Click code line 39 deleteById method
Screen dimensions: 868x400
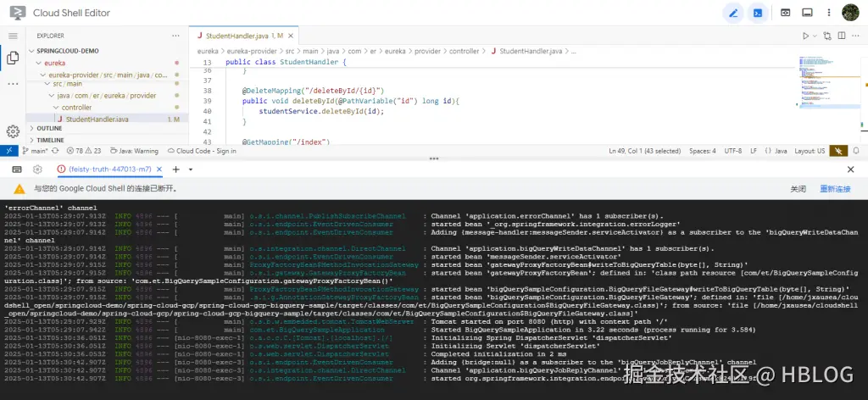352,101
